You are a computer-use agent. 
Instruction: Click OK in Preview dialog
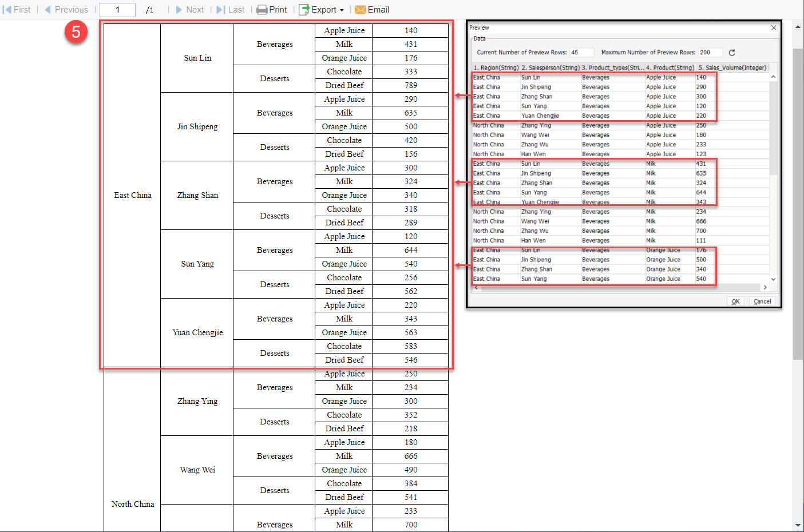coord(735,301)
